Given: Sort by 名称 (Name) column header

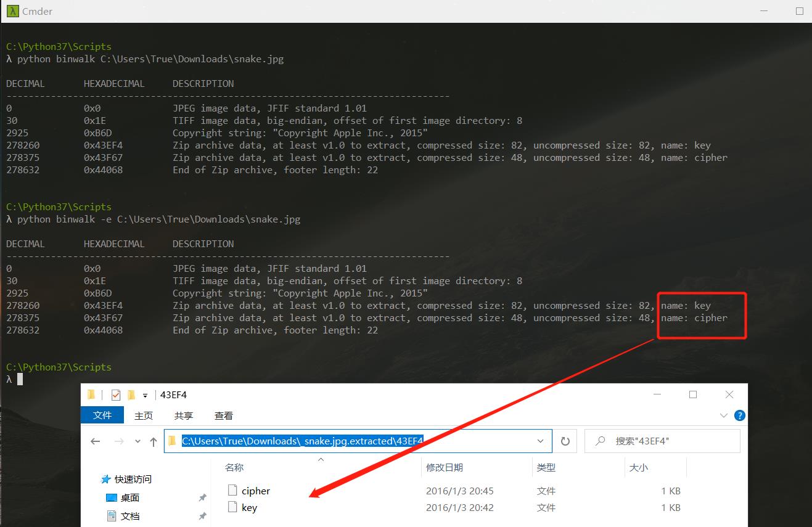Looking at the screenshot, I should pyautogui.click(x=234, y=468).
